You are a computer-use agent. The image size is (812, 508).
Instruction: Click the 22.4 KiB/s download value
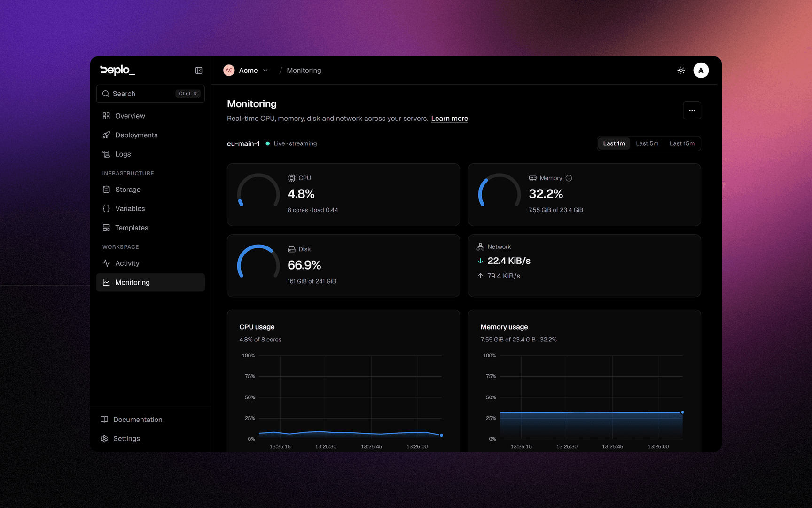(509, 261)
